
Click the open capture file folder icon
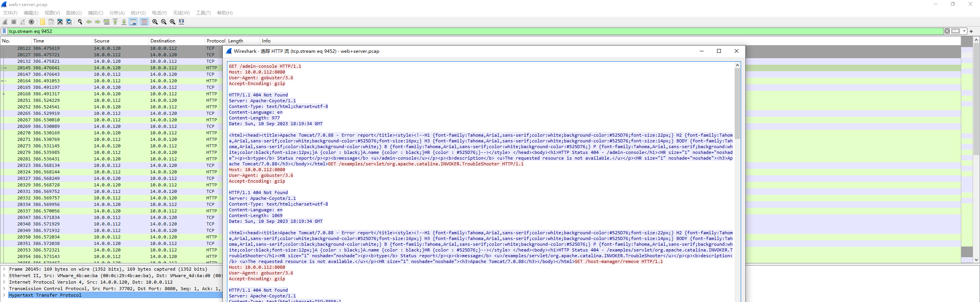coord(42,22)
